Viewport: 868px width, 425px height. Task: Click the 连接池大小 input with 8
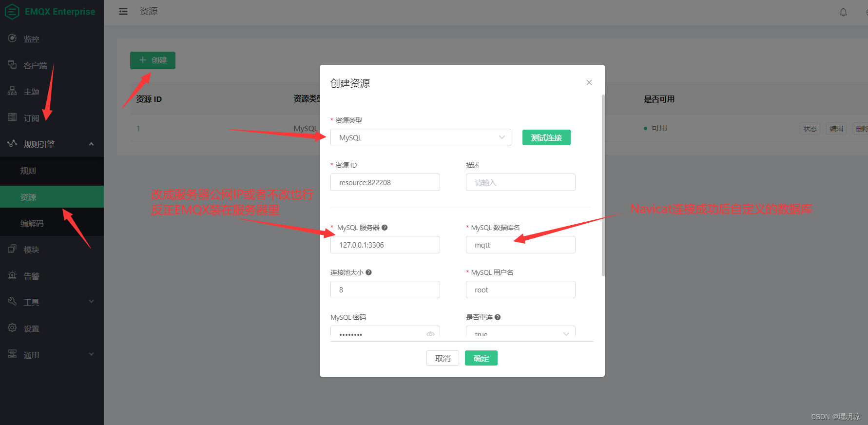[385, 290]
